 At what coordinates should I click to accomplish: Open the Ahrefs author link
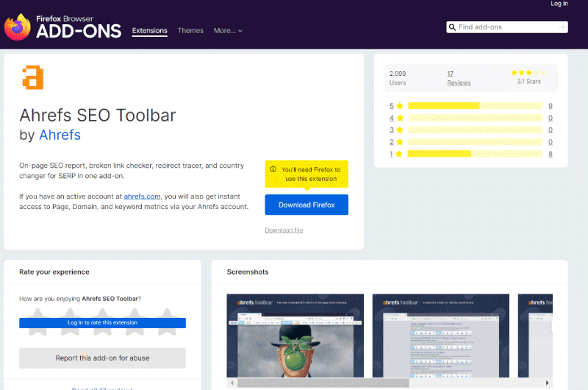(60, 135)
